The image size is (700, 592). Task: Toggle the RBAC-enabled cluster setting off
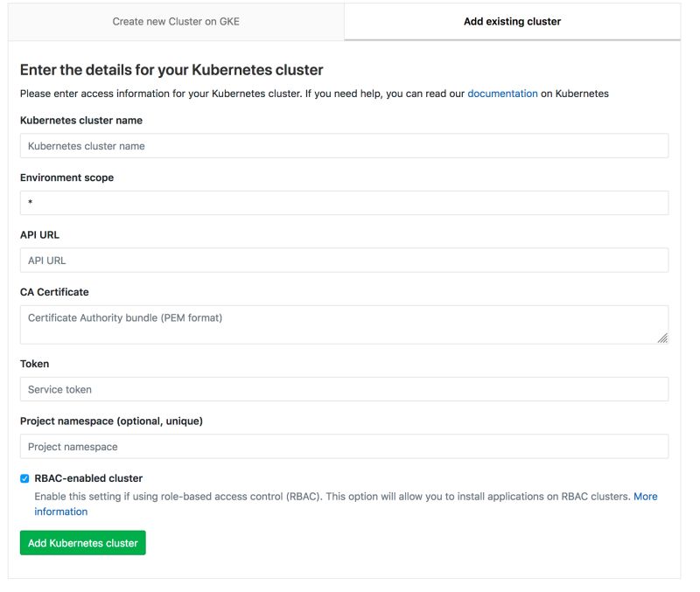tap(24, 477)
